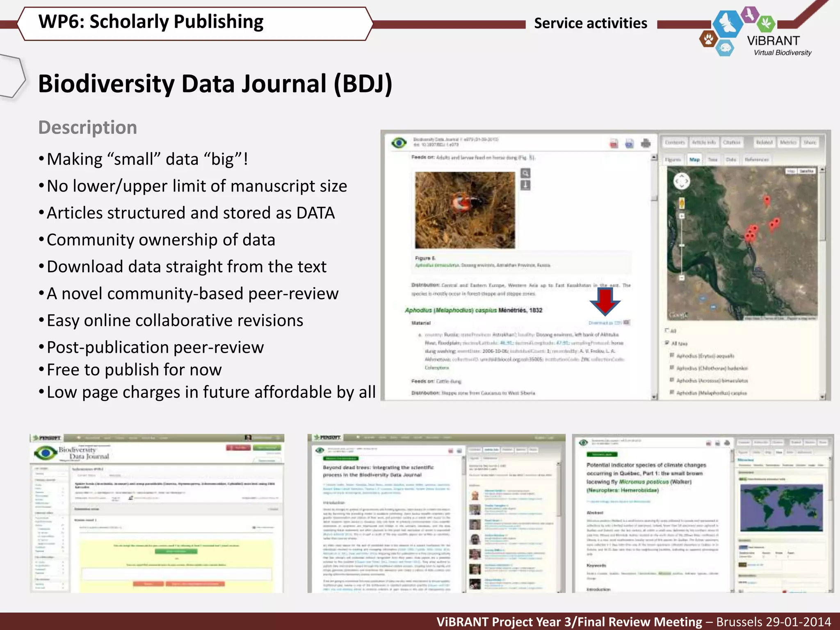
Task: Toggle the All taxa checkbox
Action: tap(667, 343)
